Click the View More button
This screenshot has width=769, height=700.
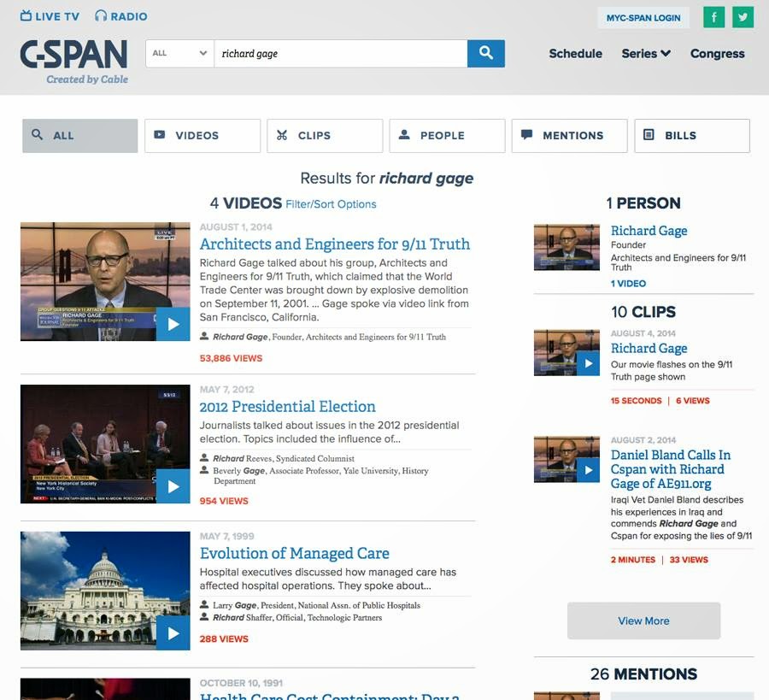click(x=643, y=621)
